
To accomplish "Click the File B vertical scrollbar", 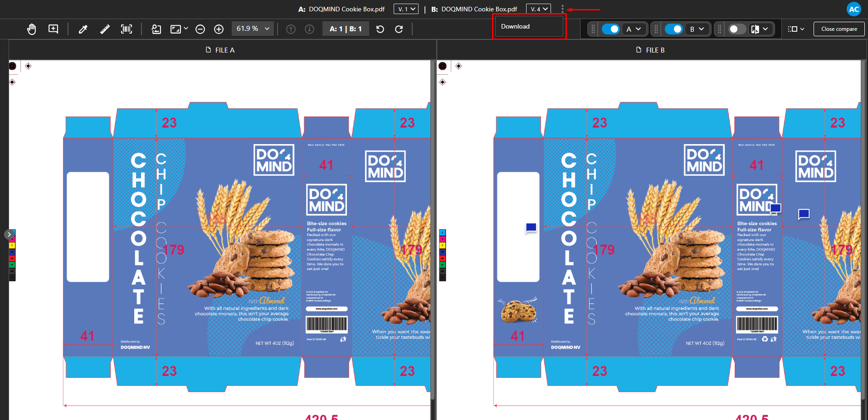I will point(863,231).
